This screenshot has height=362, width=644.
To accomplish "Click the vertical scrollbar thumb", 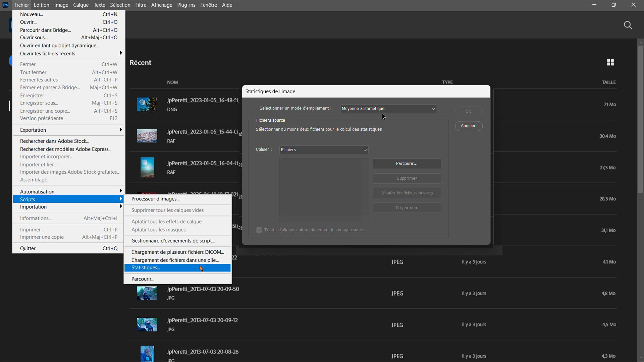I will click(641, 119).
